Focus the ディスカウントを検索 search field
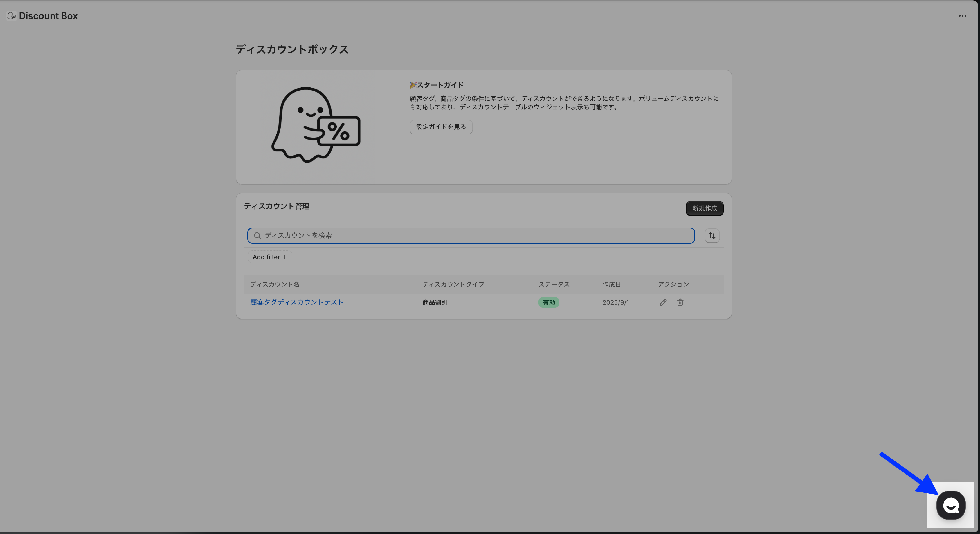The image size is (980, 534). [x=475, y=236]
